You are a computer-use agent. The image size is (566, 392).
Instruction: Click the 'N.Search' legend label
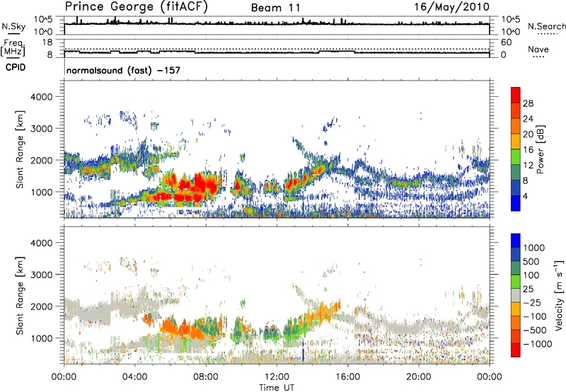[x=546, y=26]
